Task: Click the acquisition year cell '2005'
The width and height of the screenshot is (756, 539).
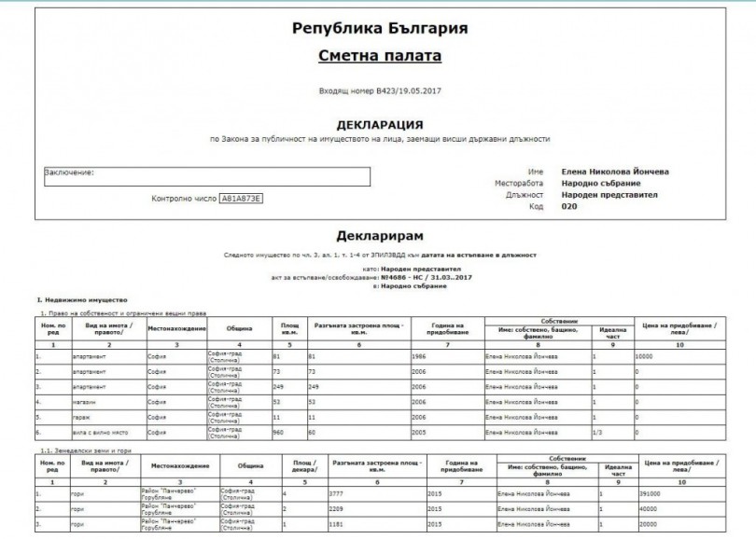Action: 448,433
